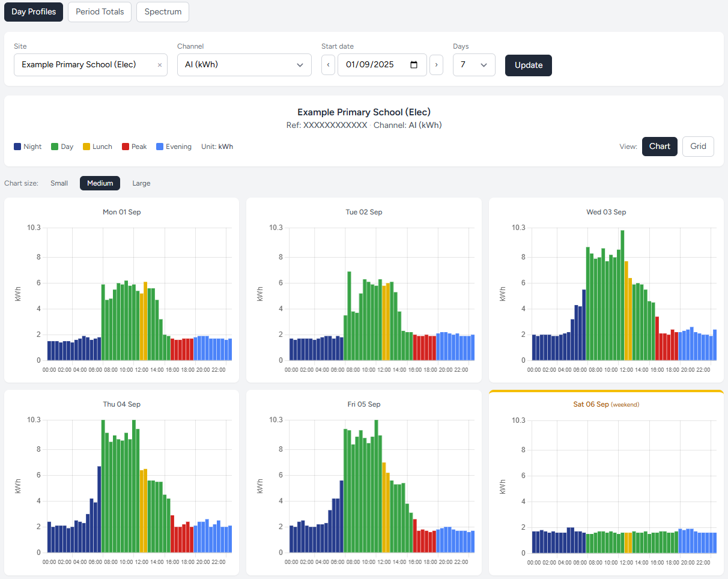Click the Thu 04 Sep chart title

(122, 404)
